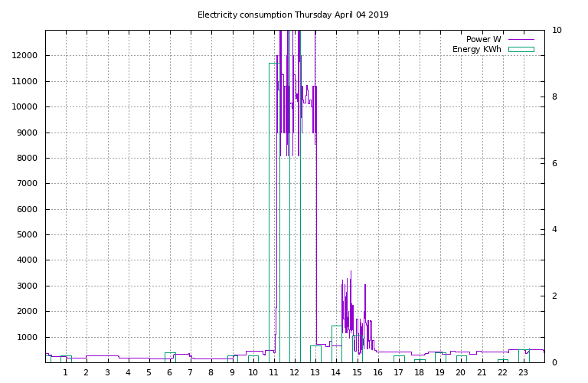
Task: Click the right energy axis label 8
Action: point(554,97)
